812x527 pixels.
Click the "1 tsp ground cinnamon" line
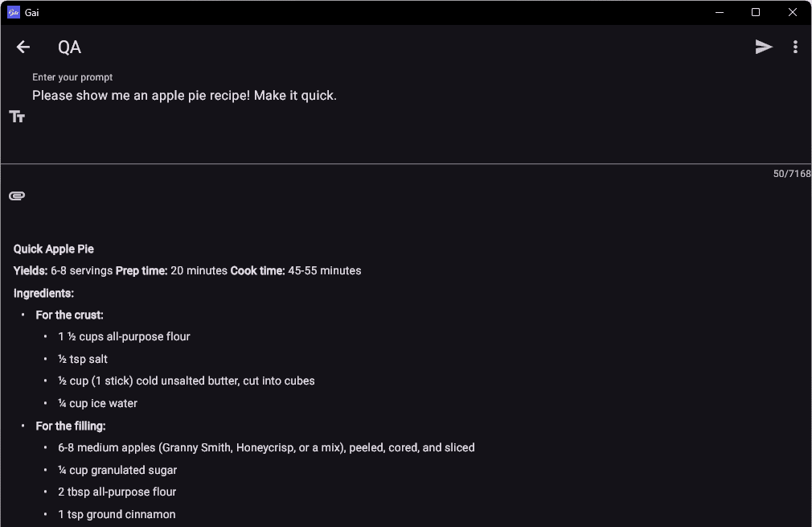(117, 514)
